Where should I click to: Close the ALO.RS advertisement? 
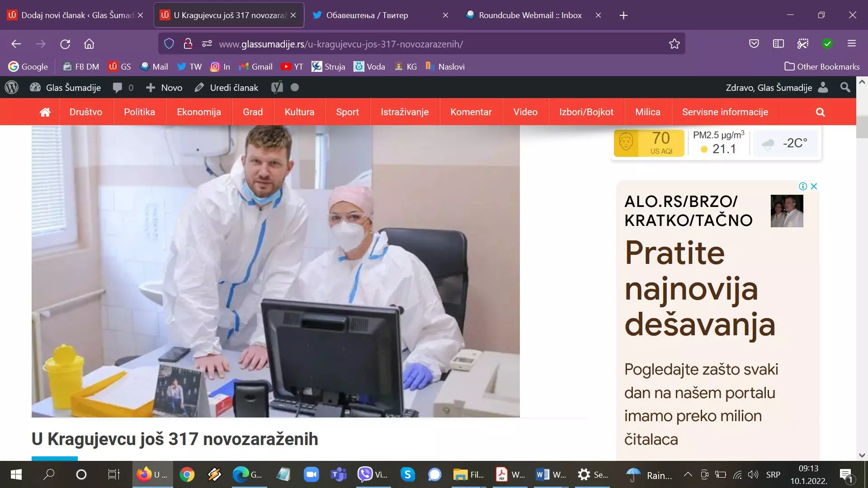tap(814, 186)
